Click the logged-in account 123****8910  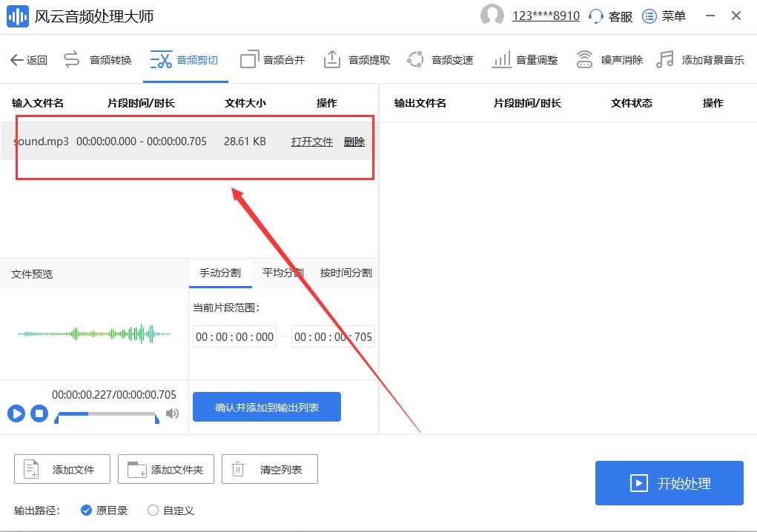point(546,16)
